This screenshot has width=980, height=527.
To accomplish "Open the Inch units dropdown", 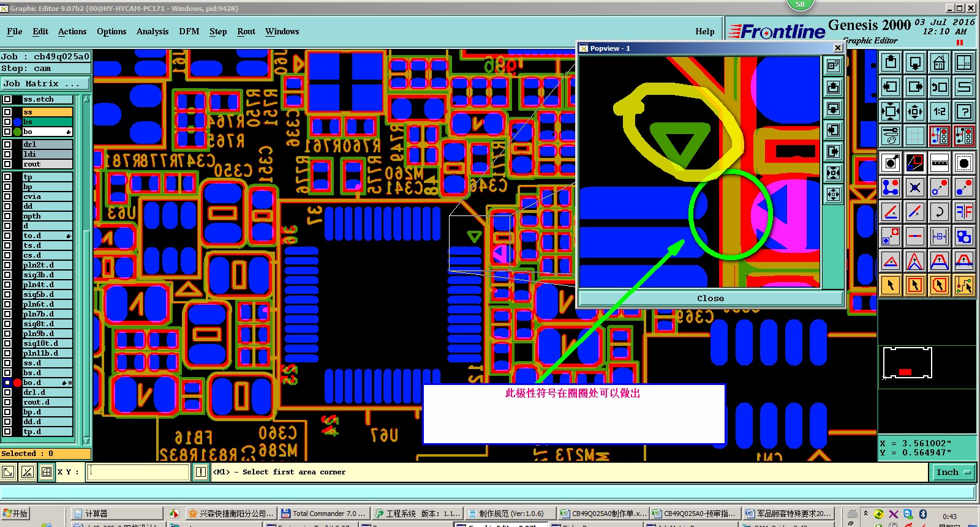I will click(953, 472).
